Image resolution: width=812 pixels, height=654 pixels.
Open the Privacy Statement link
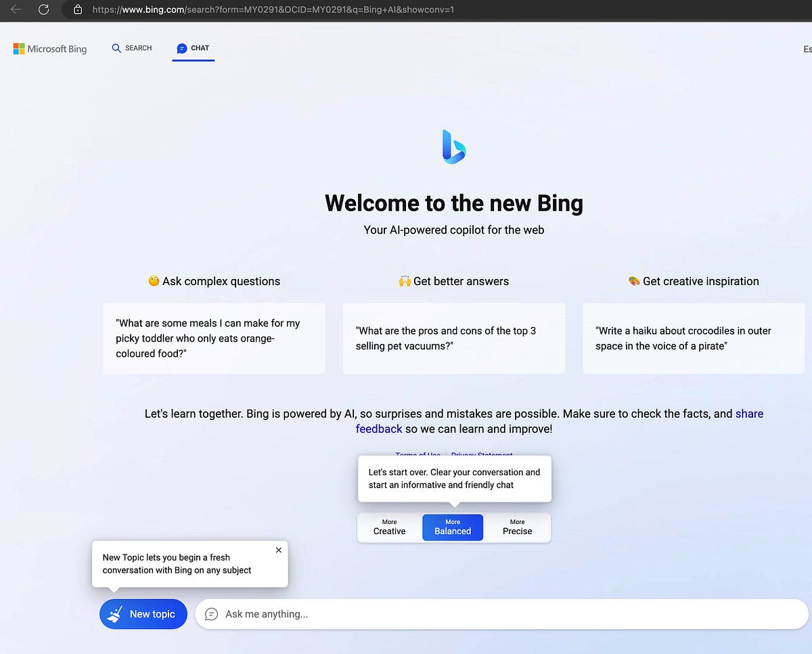tap(481, 455)
